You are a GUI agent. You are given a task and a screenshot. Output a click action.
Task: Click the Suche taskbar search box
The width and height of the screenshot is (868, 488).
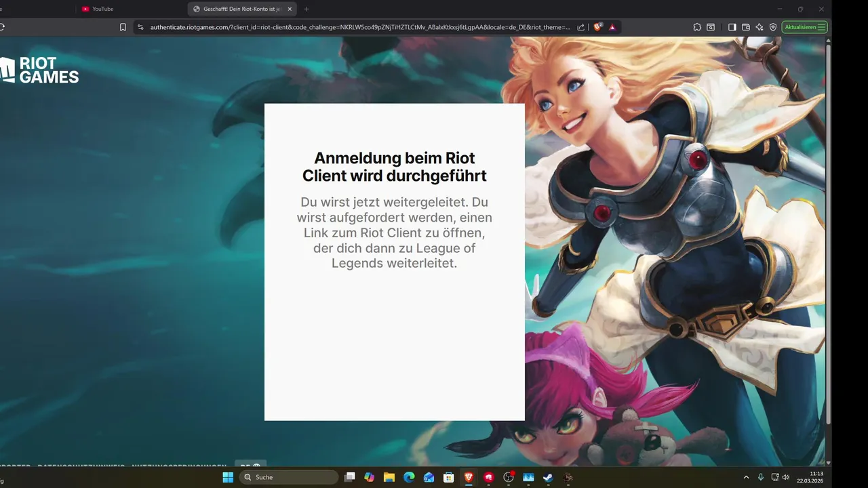pyautogui.click(x=289, y=477)
